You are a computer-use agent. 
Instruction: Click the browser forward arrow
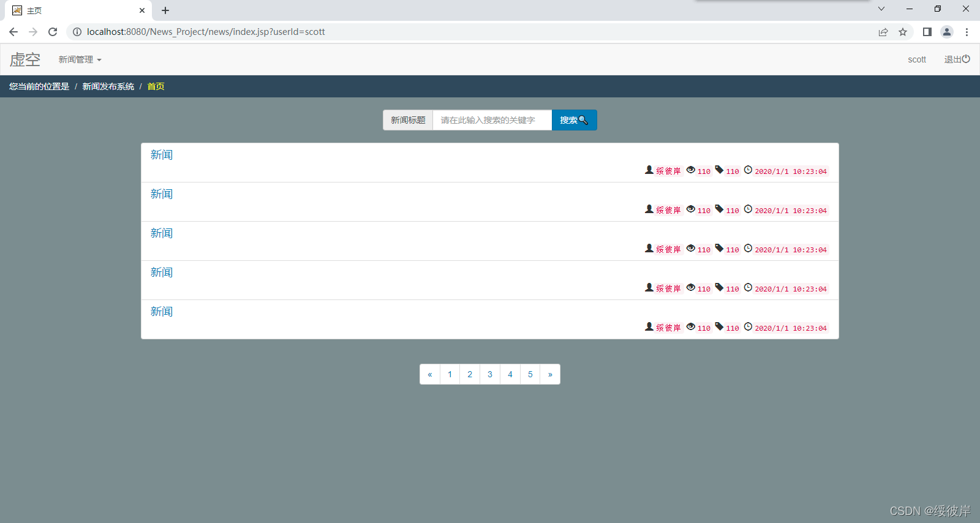coord(33,32)
